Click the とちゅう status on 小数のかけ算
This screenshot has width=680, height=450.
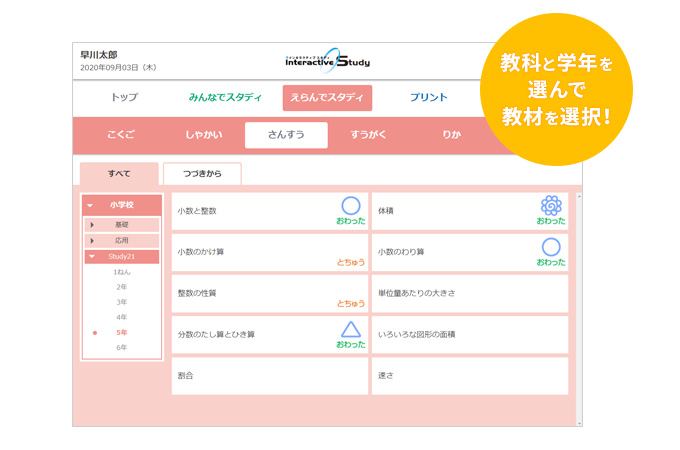(x=350, y=262)
